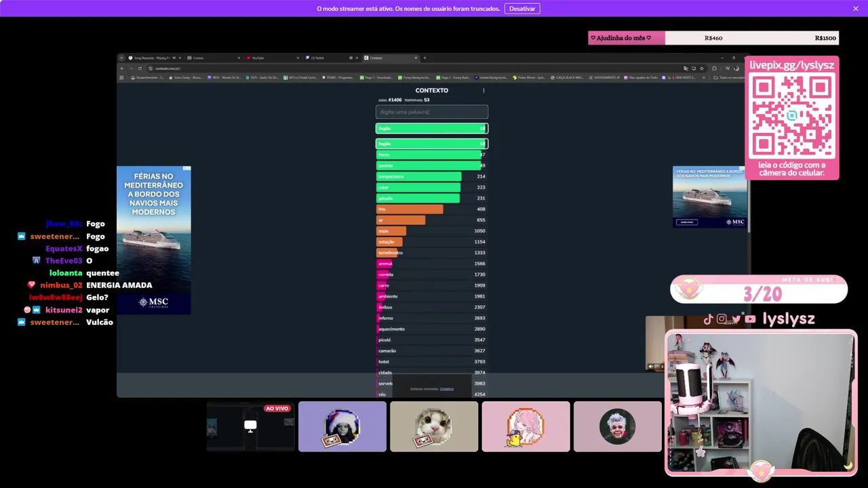Select the 'sopa' guess row

click(x=432, y=231)
